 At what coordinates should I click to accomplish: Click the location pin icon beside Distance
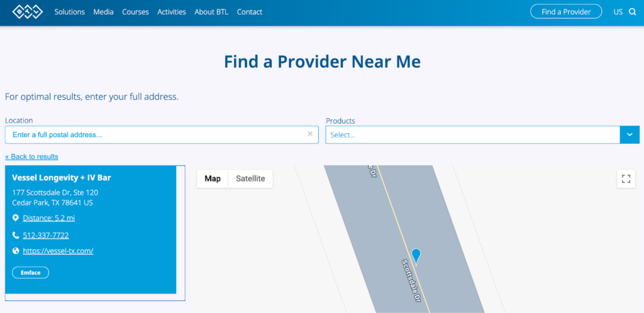(x=16, y=218)
